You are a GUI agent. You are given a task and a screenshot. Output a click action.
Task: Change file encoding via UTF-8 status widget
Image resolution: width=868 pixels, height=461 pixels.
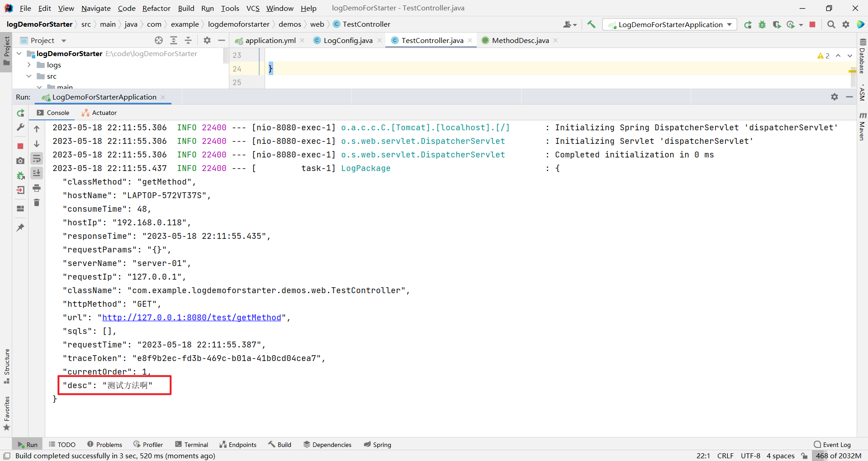tap(750, 456)
